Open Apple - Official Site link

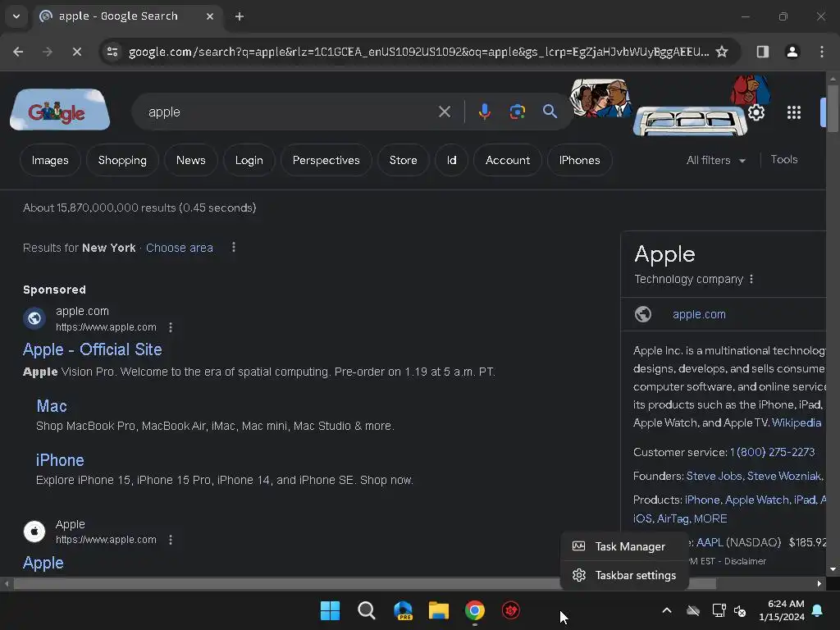[x=92, y=349]
